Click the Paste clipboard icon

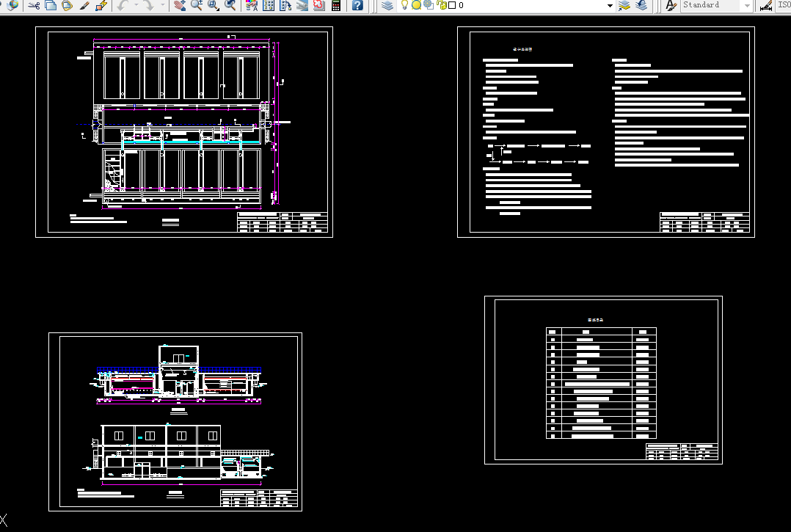(x=67, y=6)
